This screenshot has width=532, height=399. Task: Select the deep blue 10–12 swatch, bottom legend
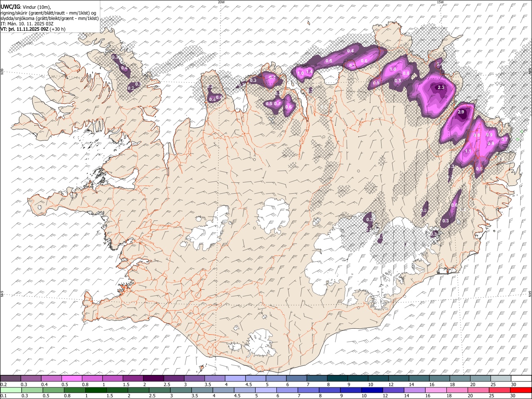pyautogui.click(x=372, y=390)
